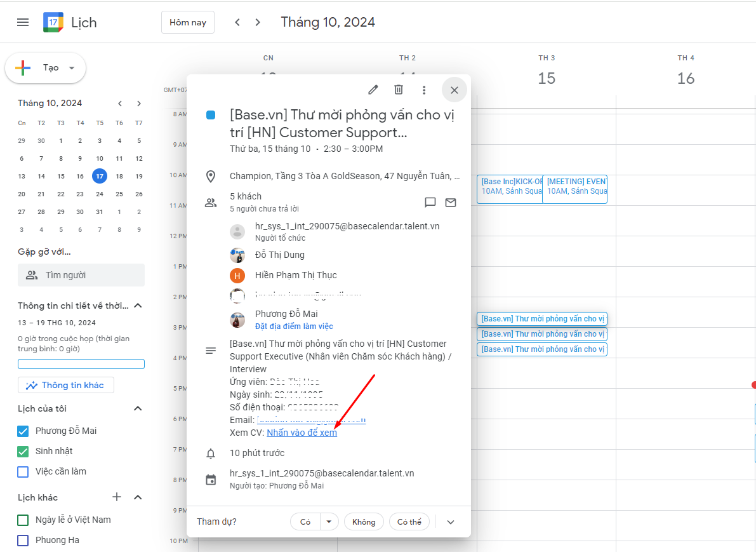Screen dimensions: 756x552
Task: Click organizer's default avatar icon
Action: [237, 232]
